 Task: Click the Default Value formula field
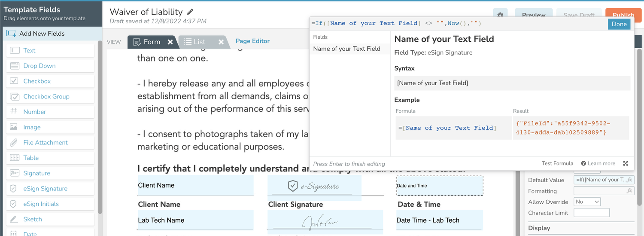pos(604,180)
